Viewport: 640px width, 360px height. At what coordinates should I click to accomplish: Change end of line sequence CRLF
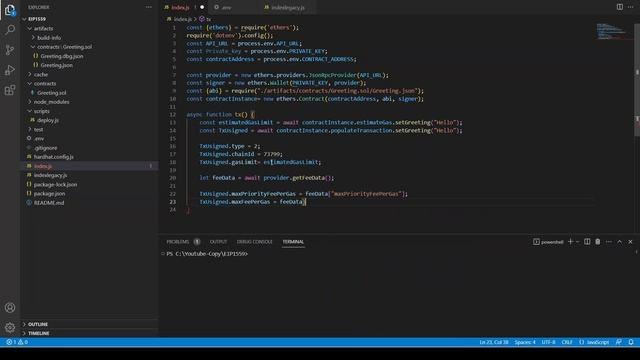click(567, 342)
